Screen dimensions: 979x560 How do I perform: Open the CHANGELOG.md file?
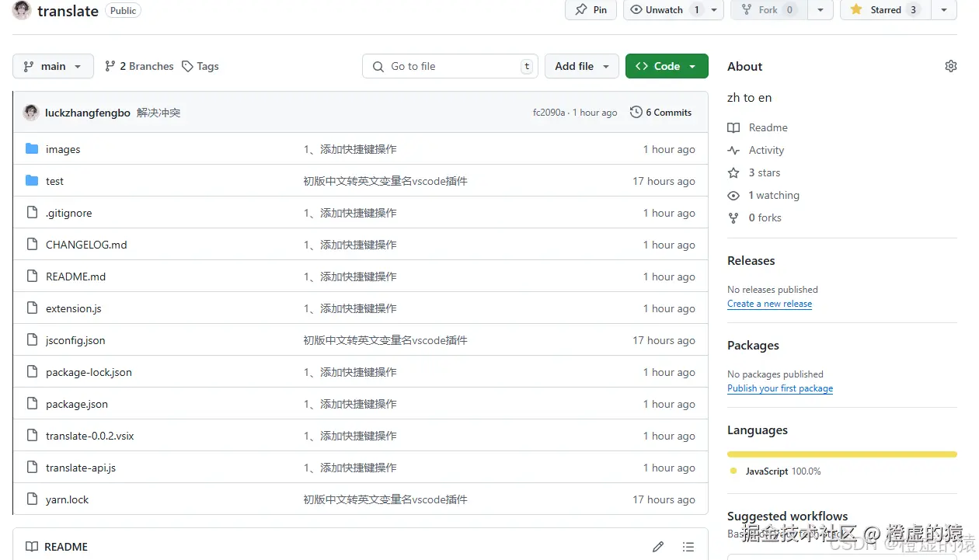[x=86, y=245]
